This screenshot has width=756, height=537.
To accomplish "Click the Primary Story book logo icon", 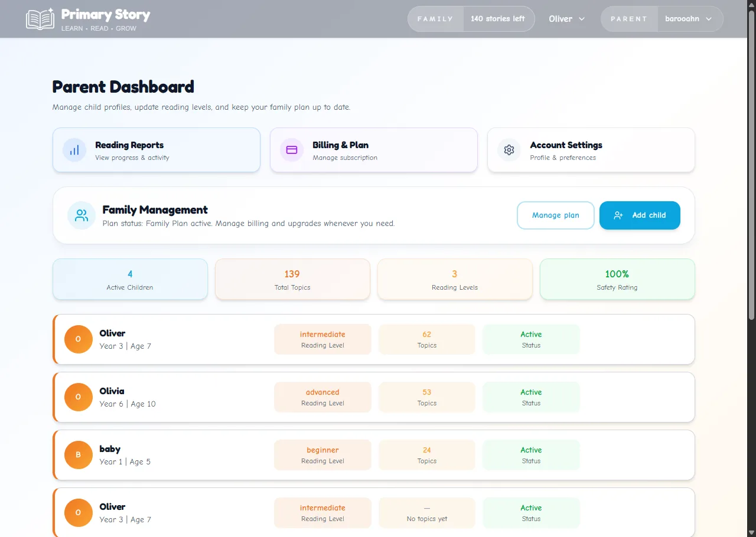I will click(40, 19).
